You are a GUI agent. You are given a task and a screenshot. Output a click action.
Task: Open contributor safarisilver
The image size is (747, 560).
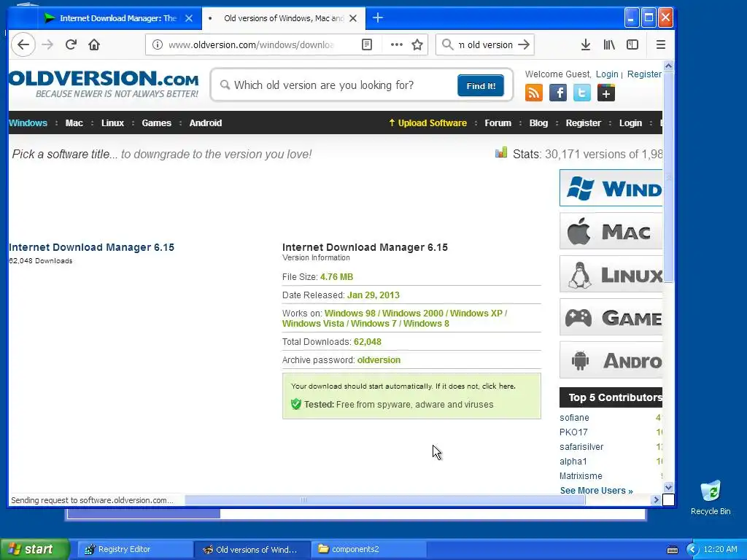[x=581, y=447]
